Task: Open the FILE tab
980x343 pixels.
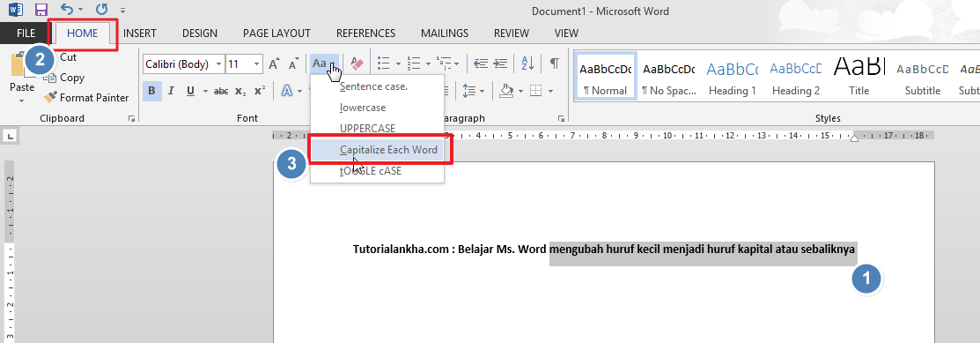Action: [x=26, y=34]
